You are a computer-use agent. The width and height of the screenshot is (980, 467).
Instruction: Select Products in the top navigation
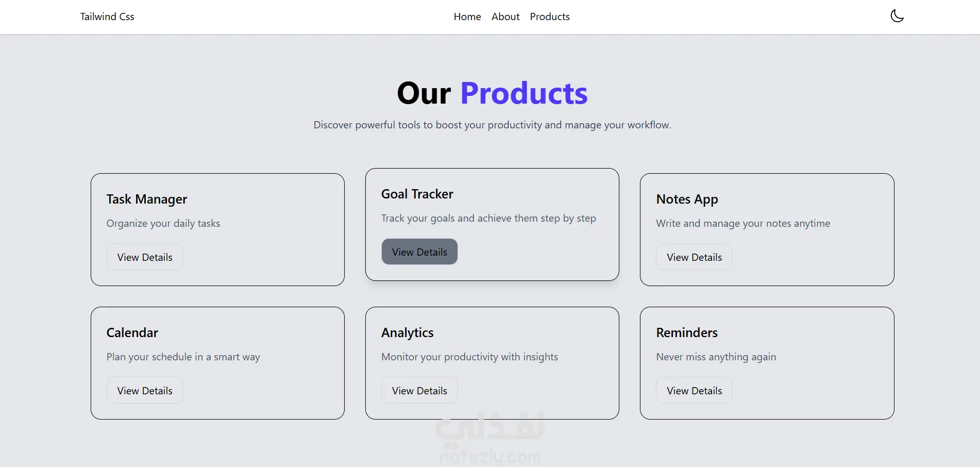click(x=550, y=16)
